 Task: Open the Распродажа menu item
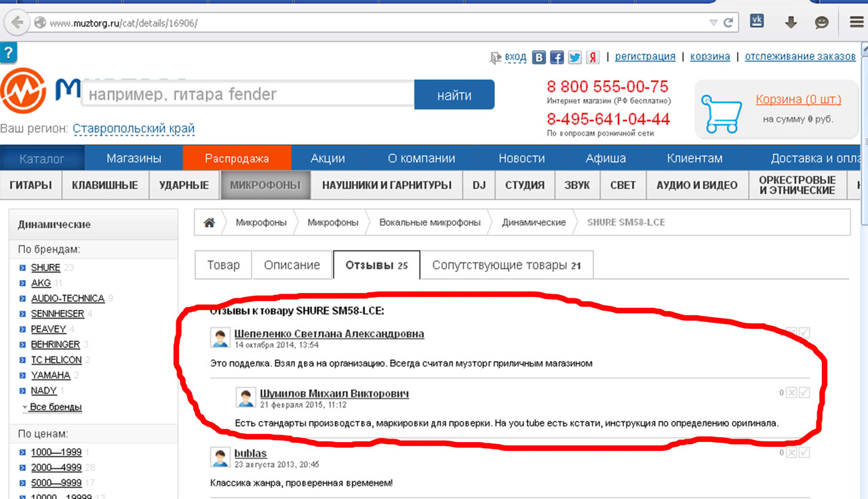(x=237, y=159)
